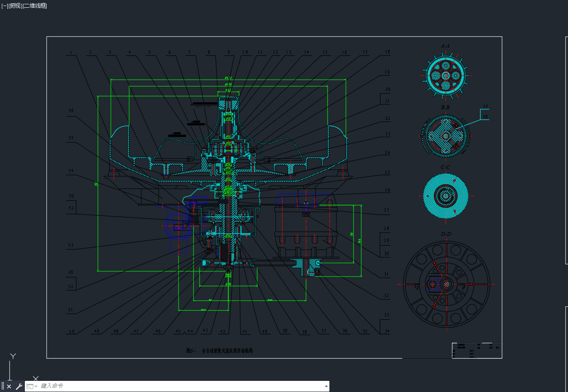Open the [俯视] view controls menu
Image resolution: width=568 pixels, height=392 pixels.
[x=15, y=6]
